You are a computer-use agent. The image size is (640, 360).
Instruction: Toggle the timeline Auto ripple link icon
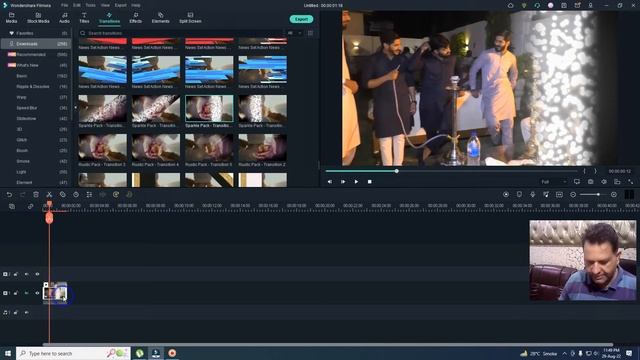pyautogui.click(x=30, y=207)
